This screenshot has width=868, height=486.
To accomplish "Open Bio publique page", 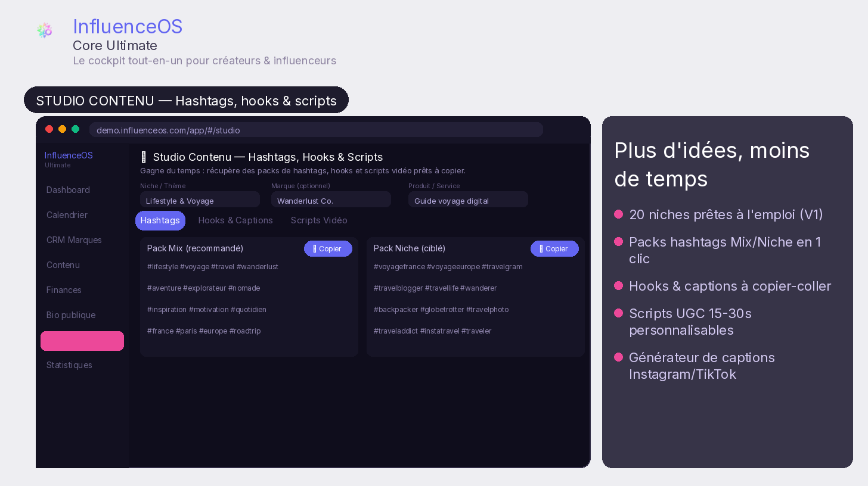I will pos(71,315).
